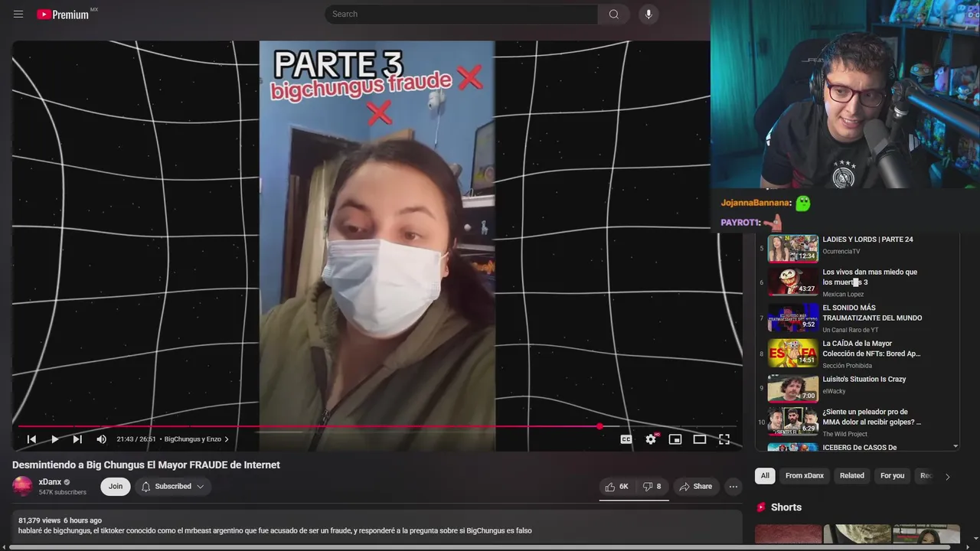Dislike the video

point(652,486)
